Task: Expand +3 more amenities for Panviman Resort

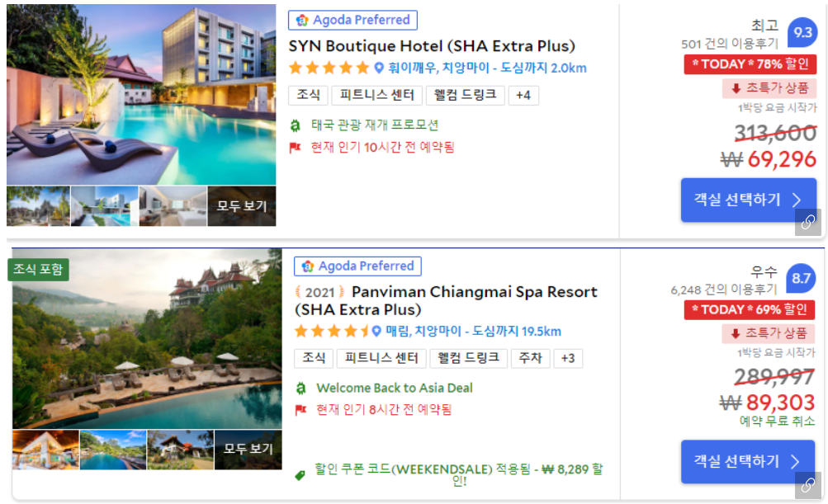Action: click(x=568, y=358)
